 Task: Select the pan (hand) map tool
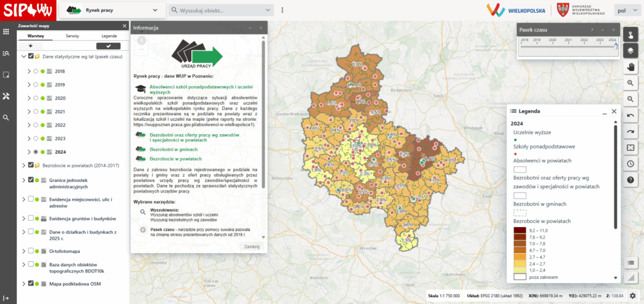point(630,67)
